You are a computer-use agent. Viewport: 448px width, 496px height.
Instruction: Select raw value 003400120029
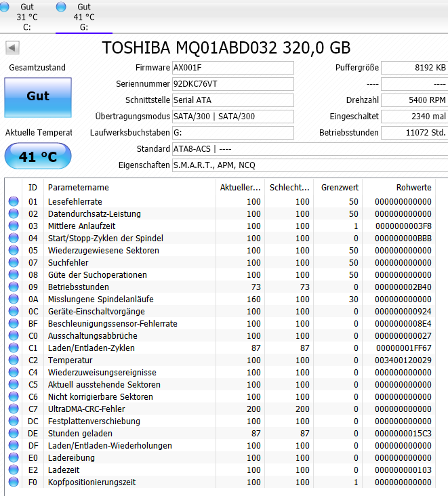(403, 360)
